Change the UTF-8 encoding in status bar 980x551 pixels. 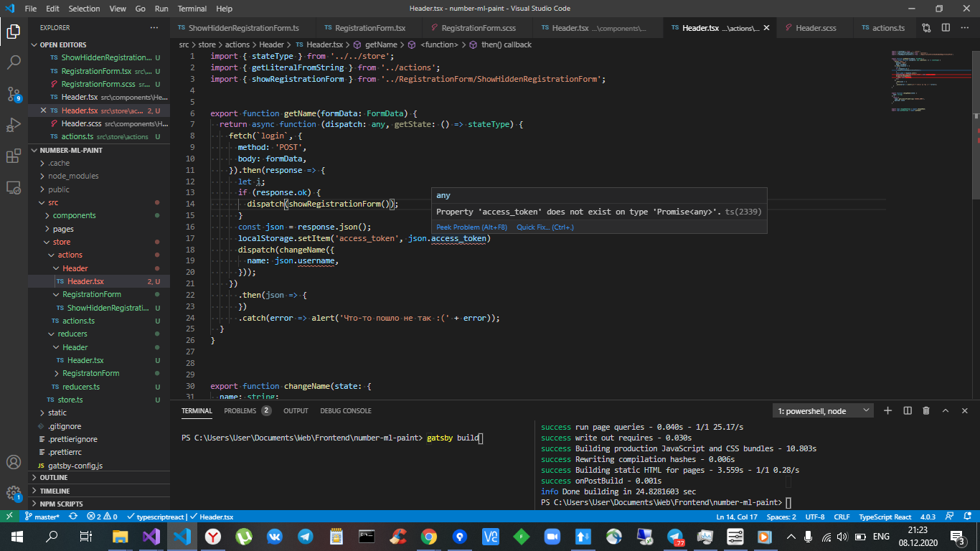coord(814,517)
